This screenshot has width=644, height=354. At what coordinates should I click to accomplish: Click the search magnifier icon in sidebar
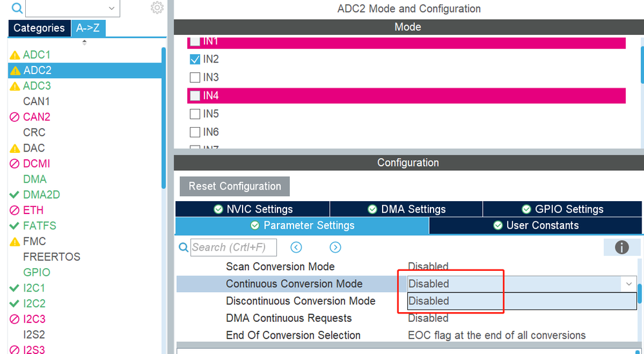coord(17,8)
